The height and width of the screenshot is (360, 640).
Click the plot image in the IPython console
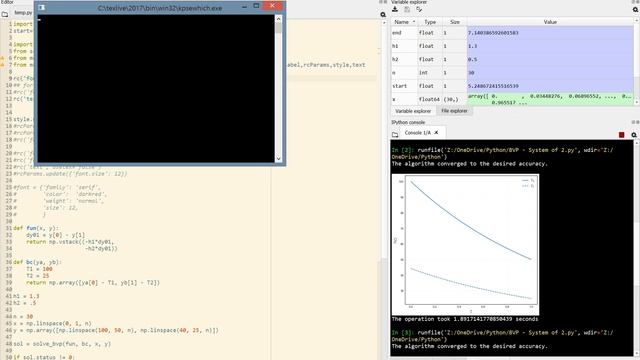point(465,244)
